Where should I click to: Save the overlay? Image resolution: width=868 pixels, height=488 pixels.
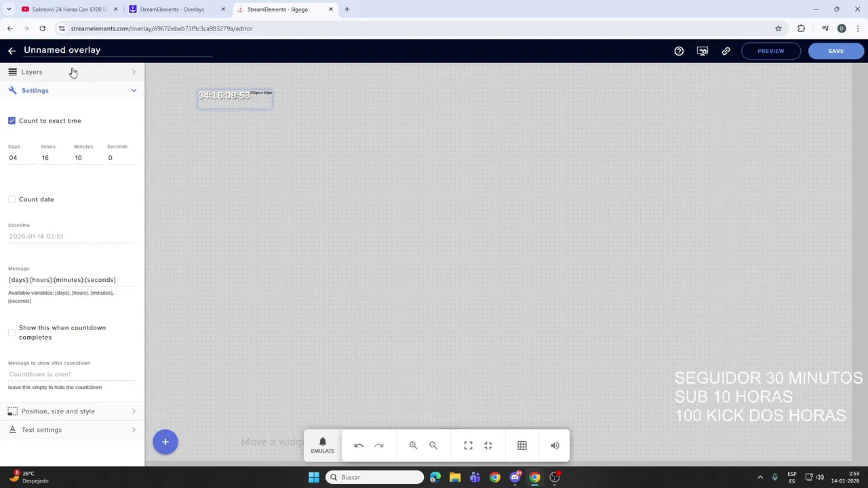[836, 51]
